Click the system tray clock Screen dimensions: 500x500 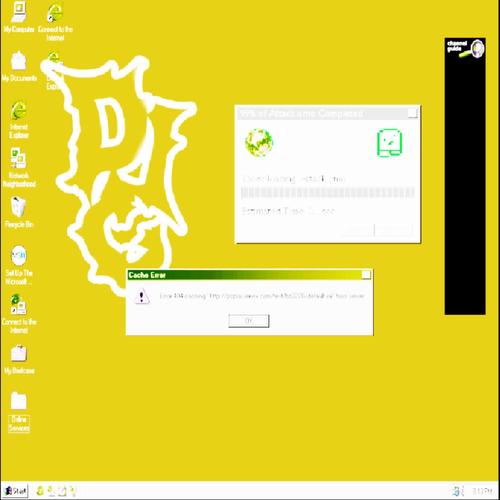[x=482, y=491]
